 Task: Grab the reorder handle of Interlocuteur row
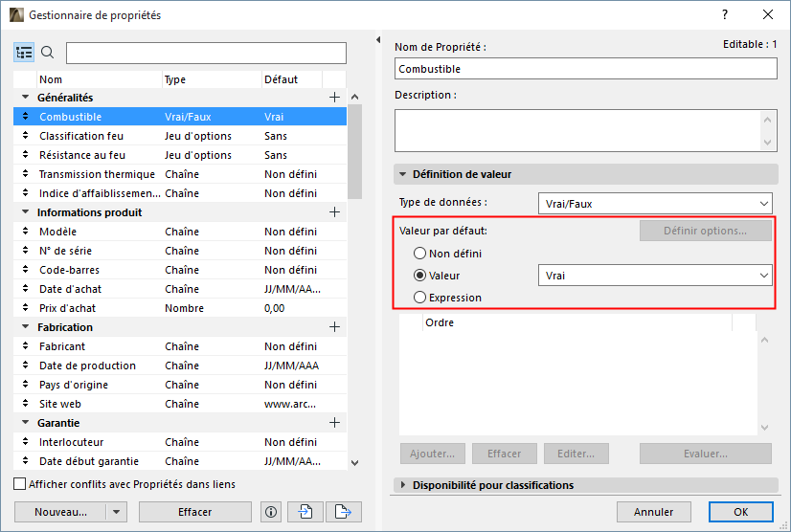click(x=25, y=442)
